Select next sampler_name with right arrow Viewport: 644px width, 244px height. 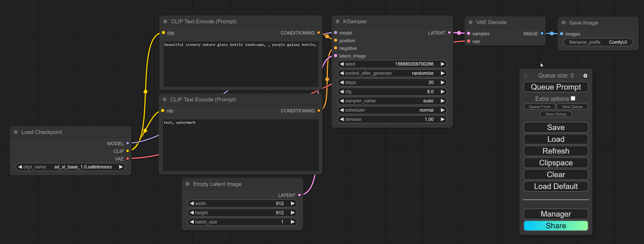pyautogui.click(x=442, y=101)
